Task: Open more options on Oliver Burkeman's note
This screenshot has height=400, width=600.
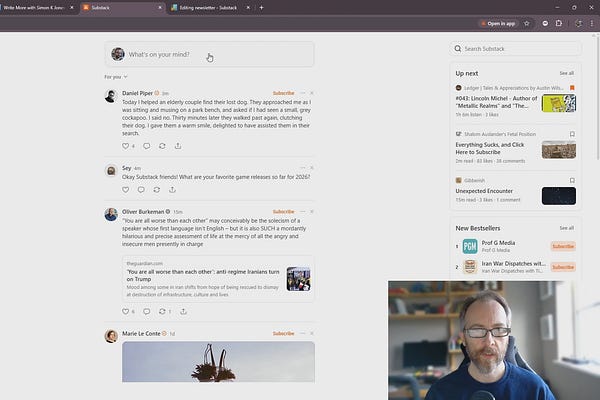Action: (x=303, y=211)
